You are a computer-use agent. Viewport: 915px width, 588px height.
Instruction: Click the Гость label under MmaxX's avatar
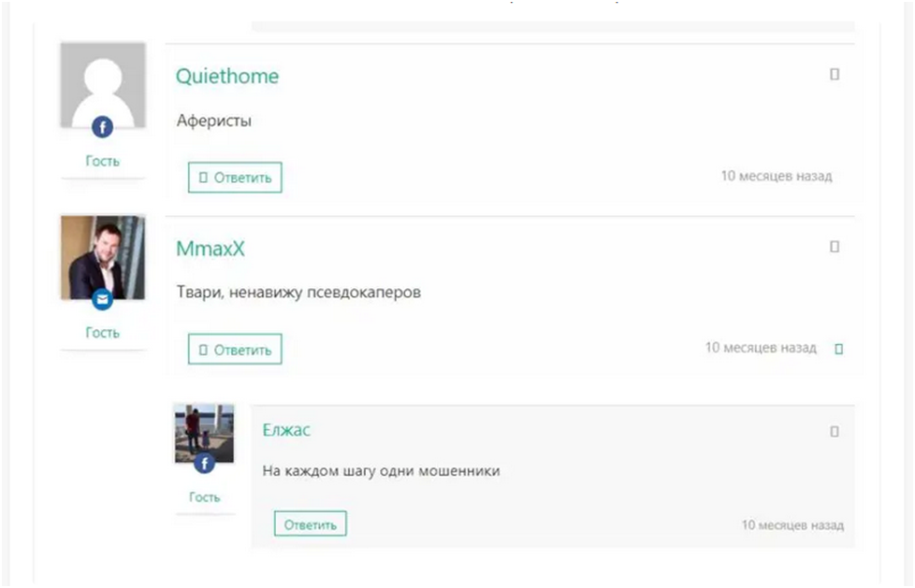103,333
